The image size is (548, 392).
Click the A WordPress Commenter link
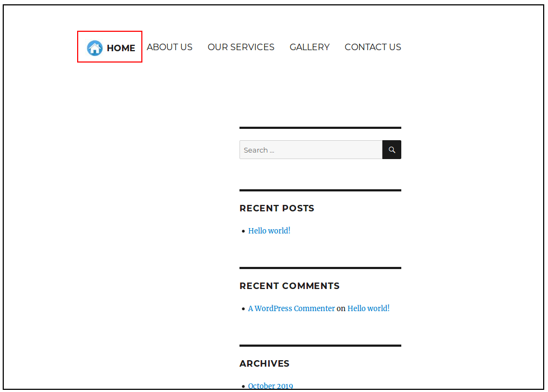(x=291, y=308)
